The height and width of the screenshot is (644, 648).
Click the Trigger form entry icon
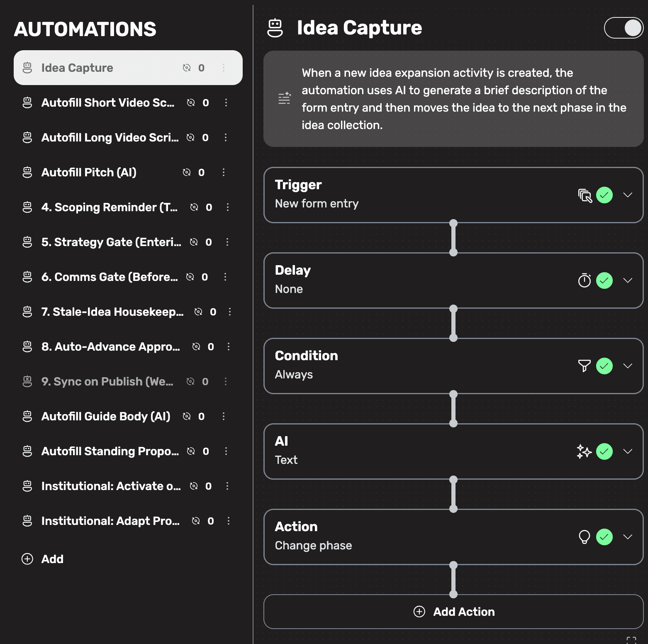coord(585,195)
